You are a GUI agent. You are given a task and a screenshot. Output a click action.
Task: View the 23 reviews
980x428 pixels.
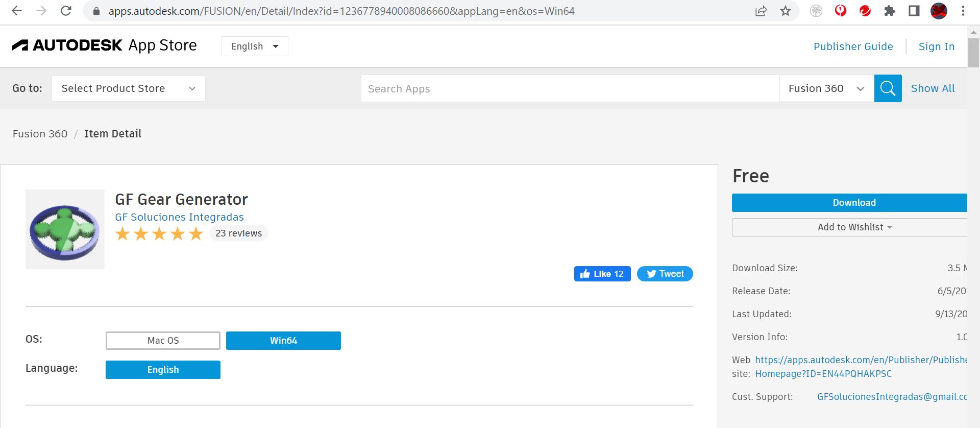click(x=238, y=233)
